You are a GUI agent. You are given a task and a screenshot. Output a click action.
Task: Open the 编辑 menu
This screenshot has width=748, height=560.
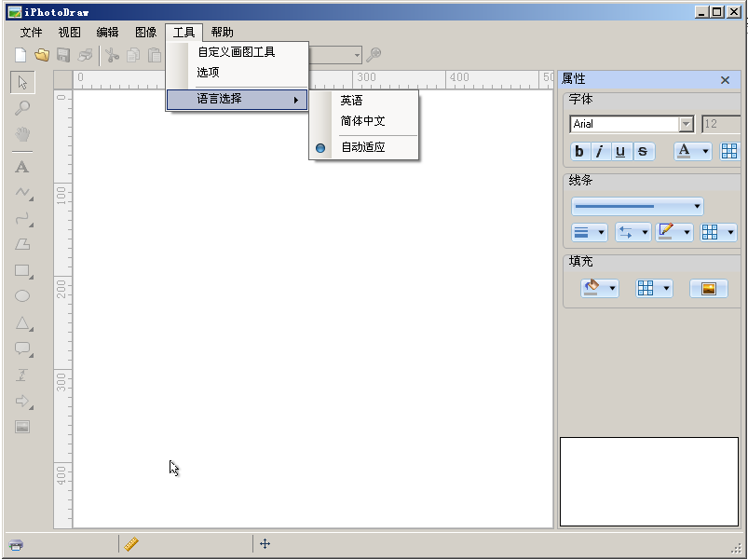tap(107, 33)
